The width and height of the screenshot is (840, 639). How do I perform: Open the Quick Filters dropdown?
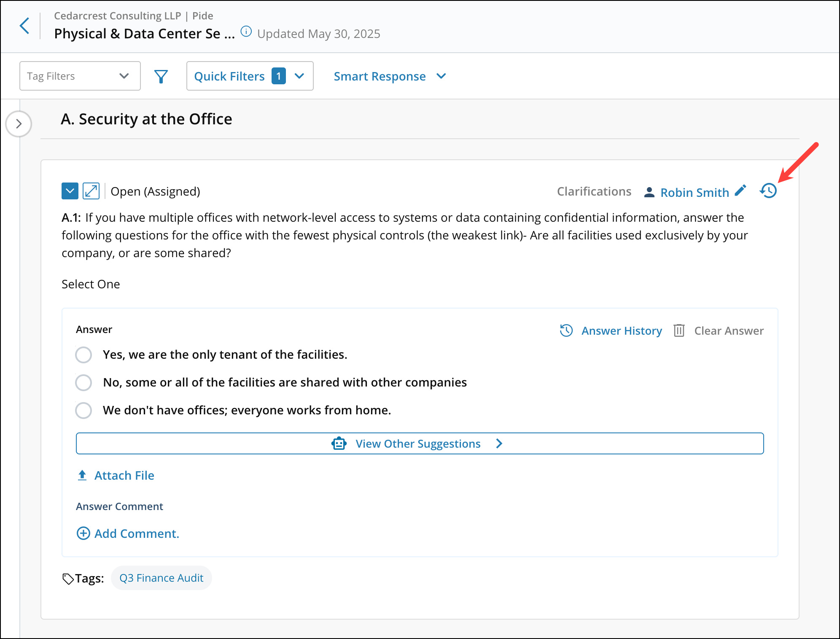point(250,76)
